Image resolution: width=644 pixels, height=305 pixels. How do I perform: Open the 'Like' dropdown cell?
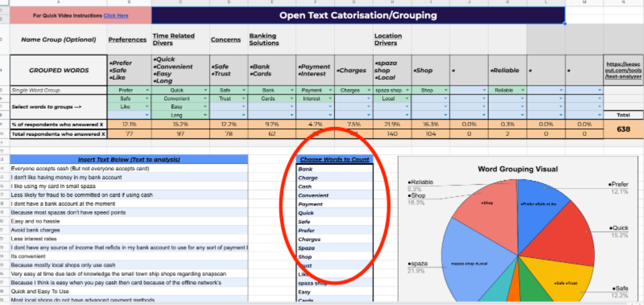pyautogui.click(x=129, y=106)
